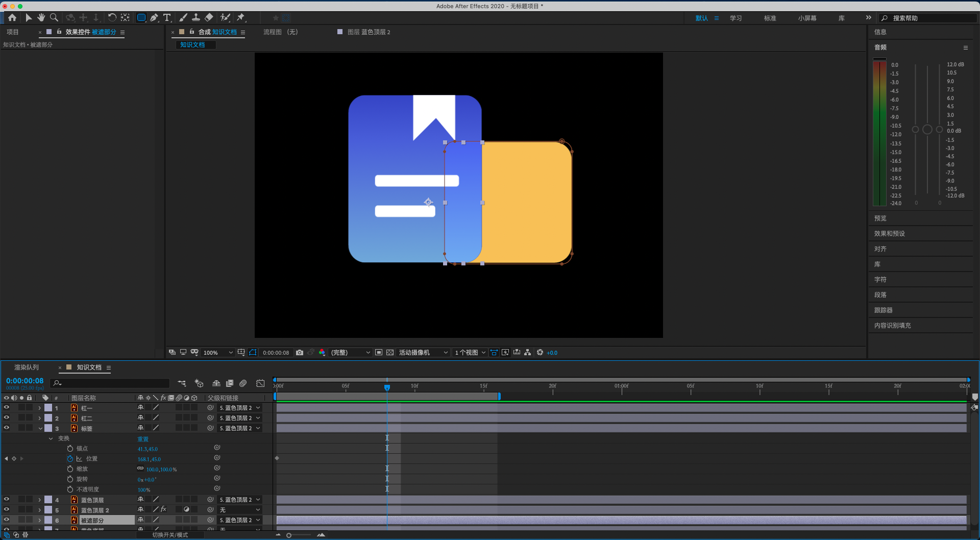Viewport: 980px width, 540px height.
Task: Open the 流程图 (无) tab
Action: (x=281, y=32)
